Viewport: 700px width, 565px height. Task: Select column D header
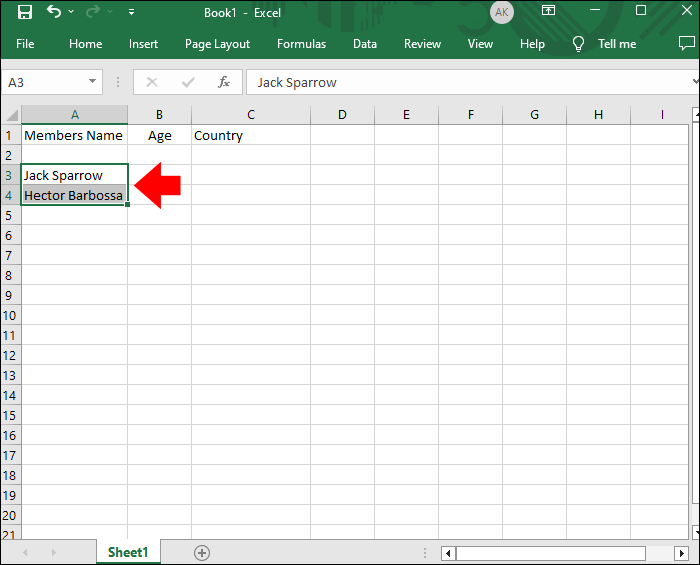pyautogui.click(x=342, y=115)
